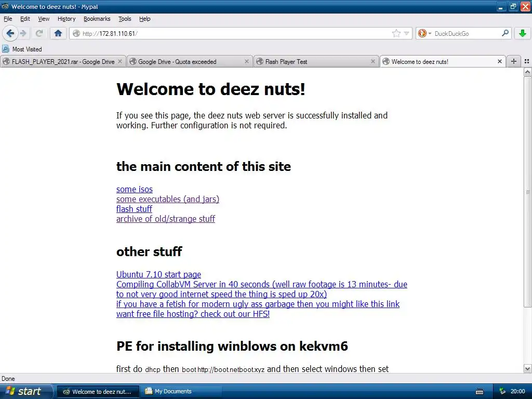532x399 pixels.
Task: Click the scrollbar down arrow
Action: click(x=527, y=368)
